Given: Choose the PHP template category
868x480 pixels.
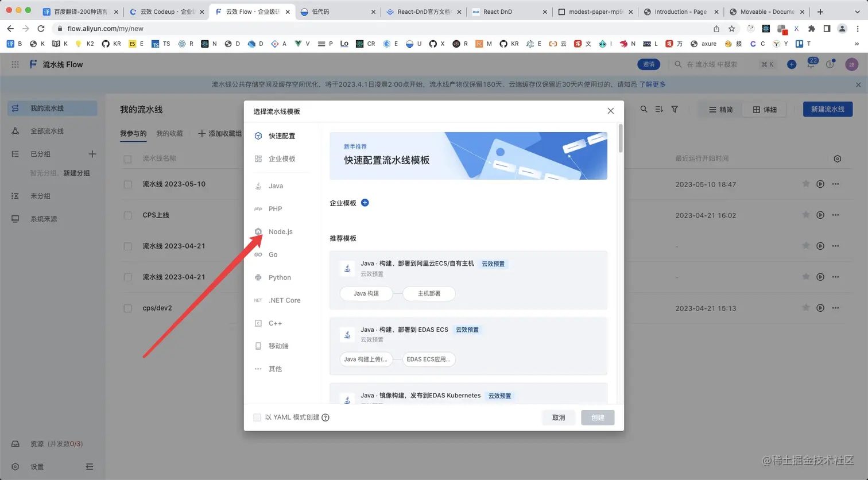Looking at the screenshot, I should 275,209.
